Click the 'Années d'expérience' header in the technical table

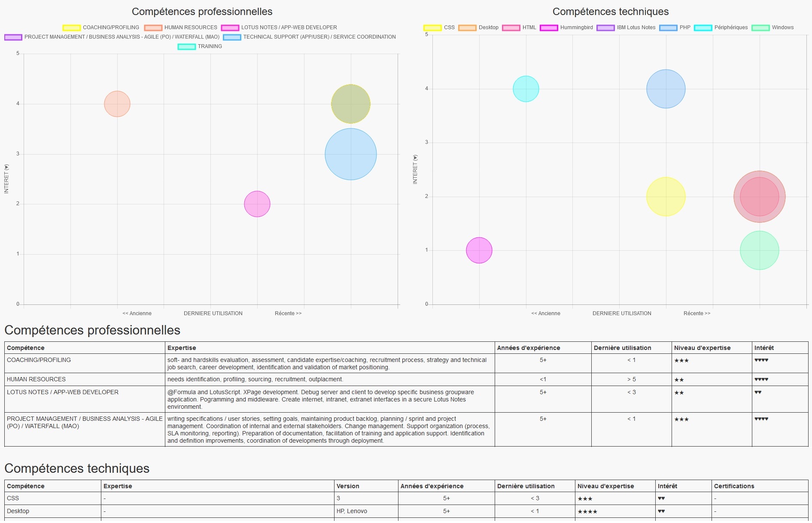432,486
